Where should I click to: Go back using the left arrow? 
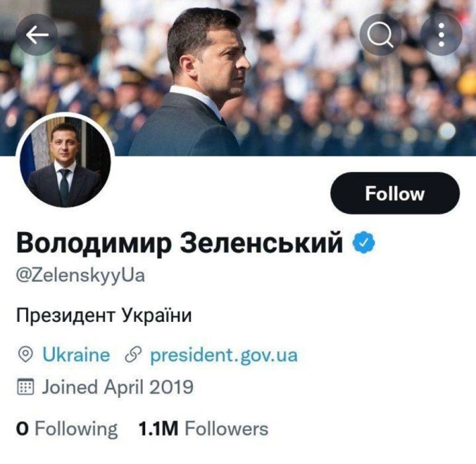[36, 36]
